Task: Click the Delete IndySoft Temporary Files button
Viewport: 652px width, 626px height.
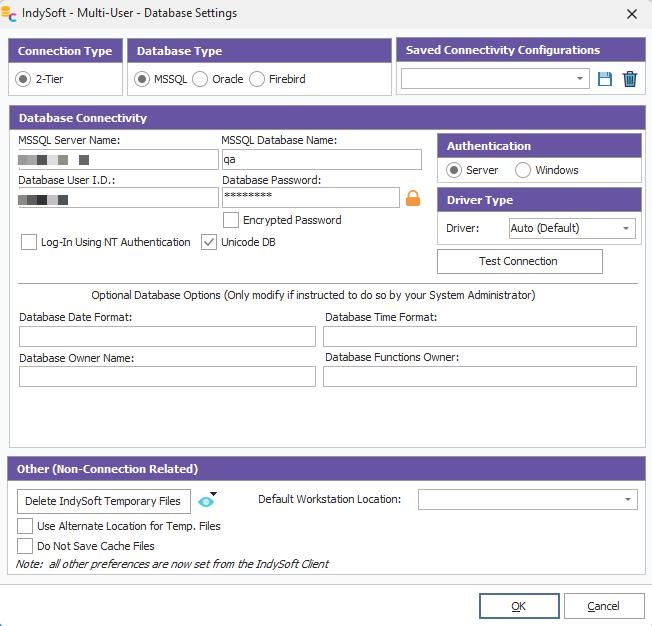Action: (104, 501)
